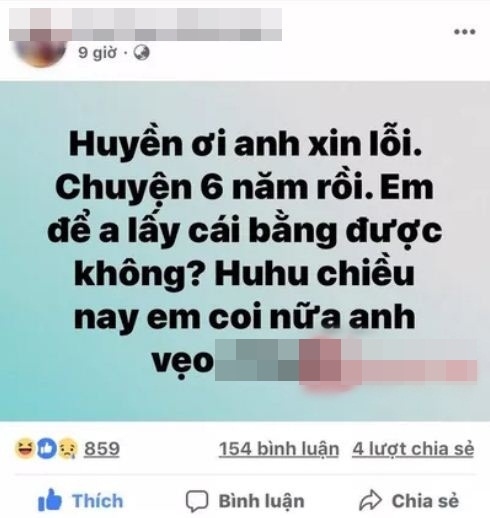Select the Bình luận comment label
The height and width of the screenshot is (518, 490).
click(261, 502)
